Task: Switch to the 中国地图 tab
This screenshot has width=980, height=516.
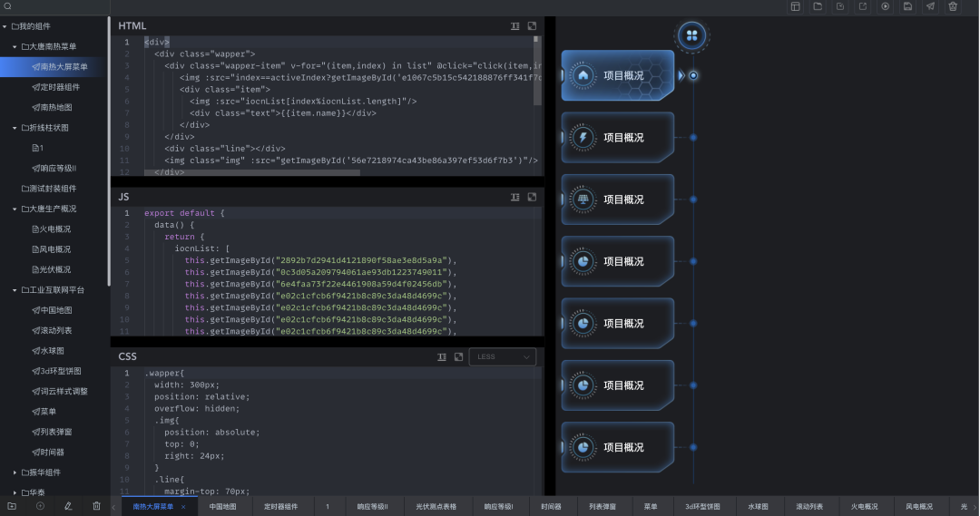Action: click(222, 507)
